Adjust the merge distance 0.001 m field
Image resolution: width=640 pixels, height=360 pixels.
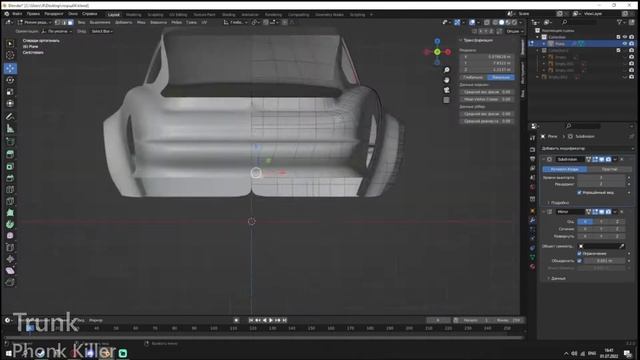pos(604,261)
